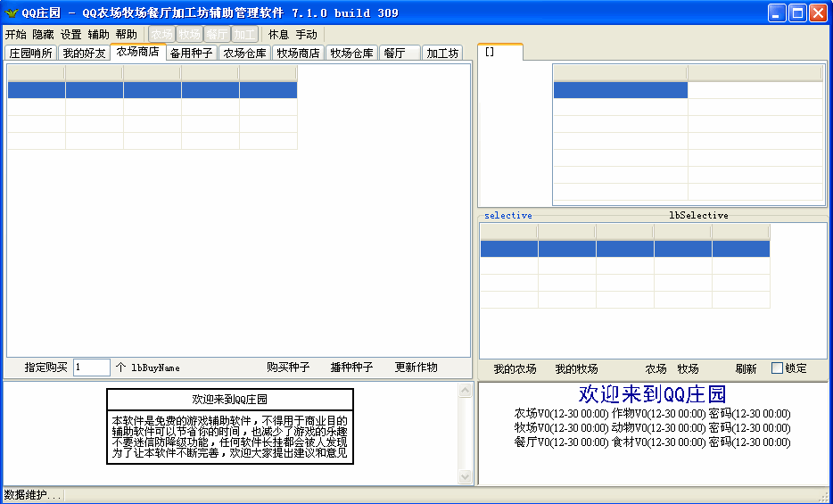Switch to the 餐厅 tab
The width and height of the screenshot is (833, 504).
(400, 54)
